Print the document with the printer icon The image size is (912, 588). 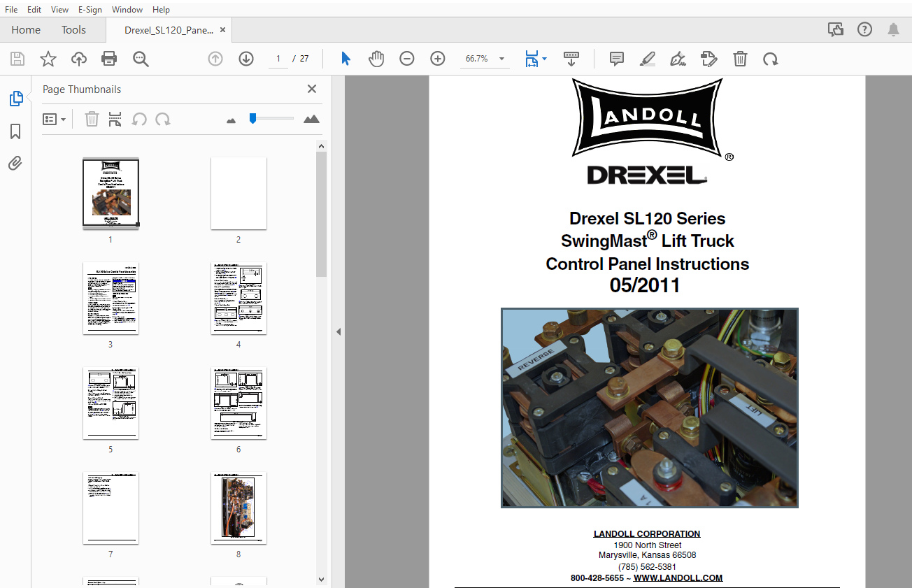(109, 59)
